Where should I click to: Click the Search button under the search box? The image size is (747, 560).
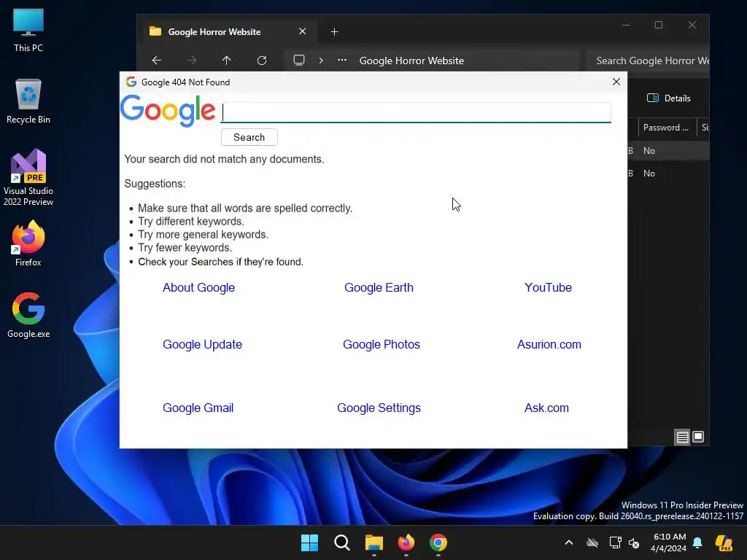[249, 137]
